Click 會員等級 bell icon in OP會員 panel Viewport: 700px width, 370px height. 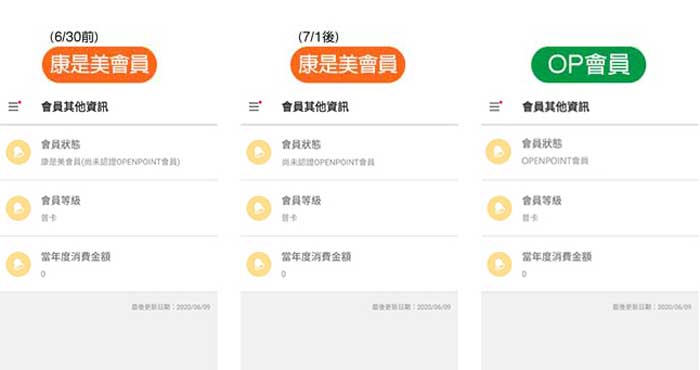click(x=499, y=208)
